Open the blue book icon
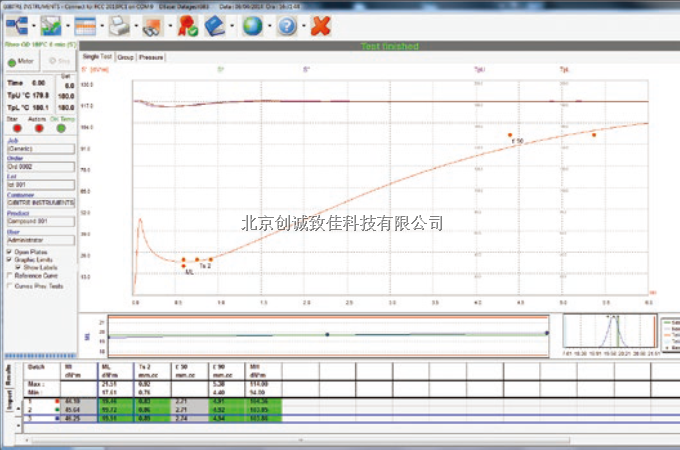Viewport: 680px width, 450px height. [215, 25]
